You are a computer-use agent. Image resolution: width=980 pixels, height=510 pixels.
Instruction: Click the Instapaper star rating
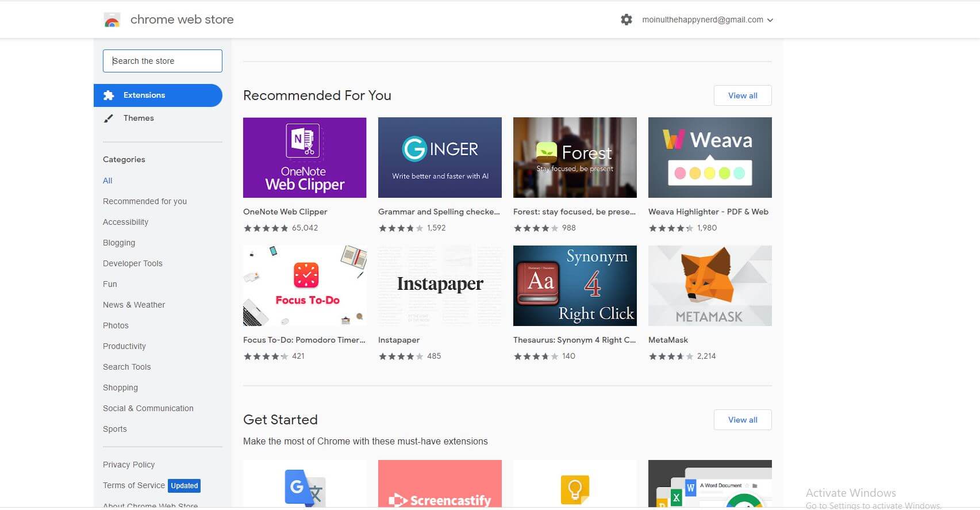pos(401,356)
